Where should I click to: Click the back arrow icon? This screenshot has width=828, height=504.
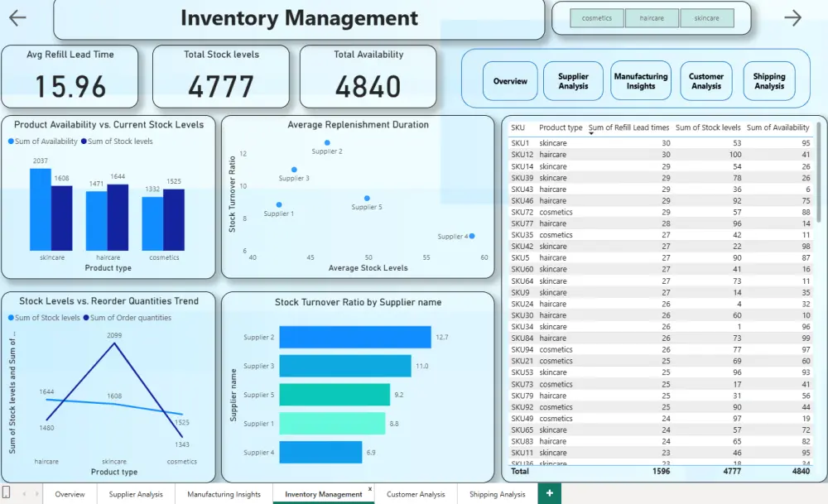17,17
